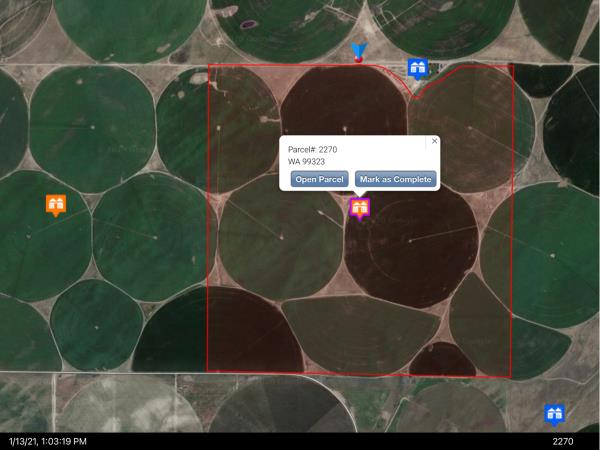Click the timestamp in the status bar
This screenshot has width=600, height=450.
(48, 441)
